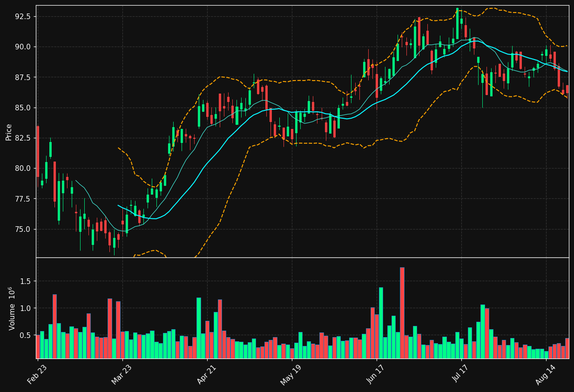This screenshot has height=392, width=574.
Task: Click the 77.5 price axis value
Action: click(23, 199)
